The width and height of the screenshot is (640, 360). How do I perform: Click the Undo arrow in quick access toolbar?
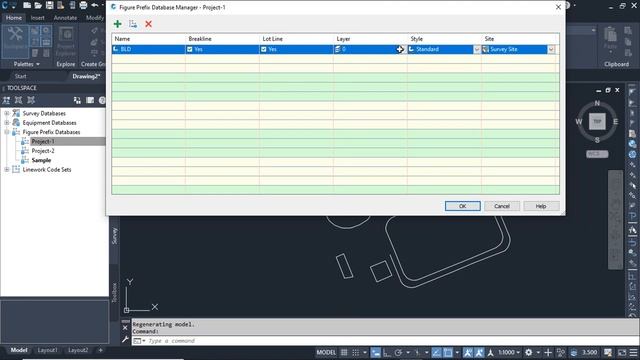click(x=95, y=5)
